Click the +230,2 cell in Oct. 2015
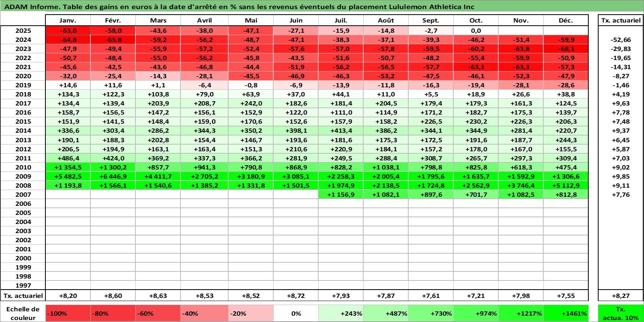This screenshot has height=322, width=644. [476, 121]
